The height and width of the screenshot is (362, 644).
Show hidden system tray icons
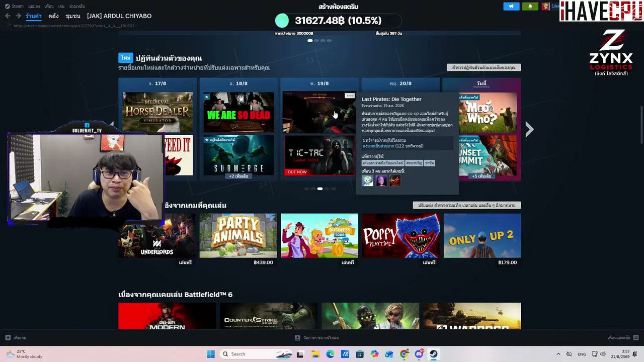coord(558,354)
